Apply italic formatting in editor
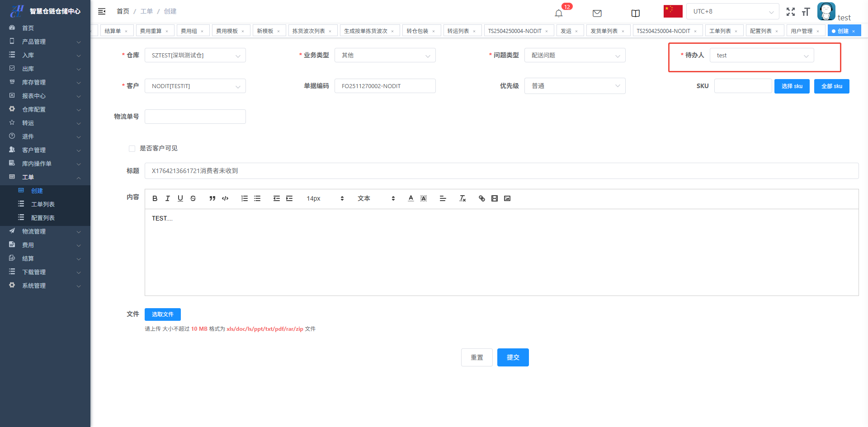Screen dimensions: 868x427 pos(167,198)
